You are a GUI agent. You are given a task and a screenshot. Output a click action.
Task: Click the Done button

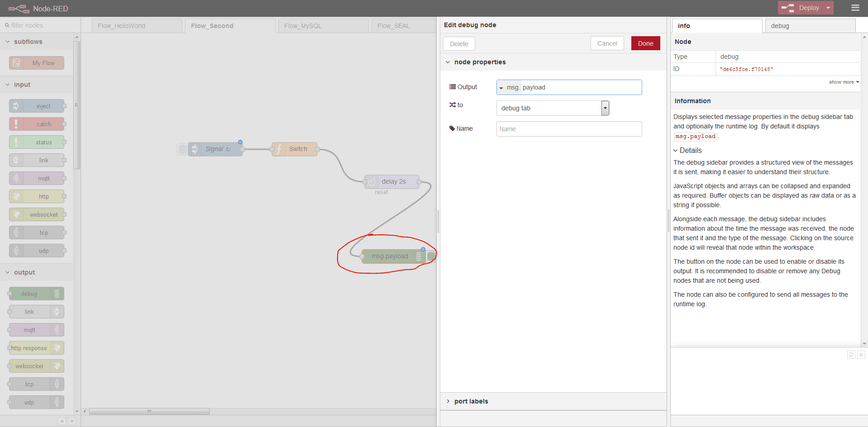click(x=645, y=43)
